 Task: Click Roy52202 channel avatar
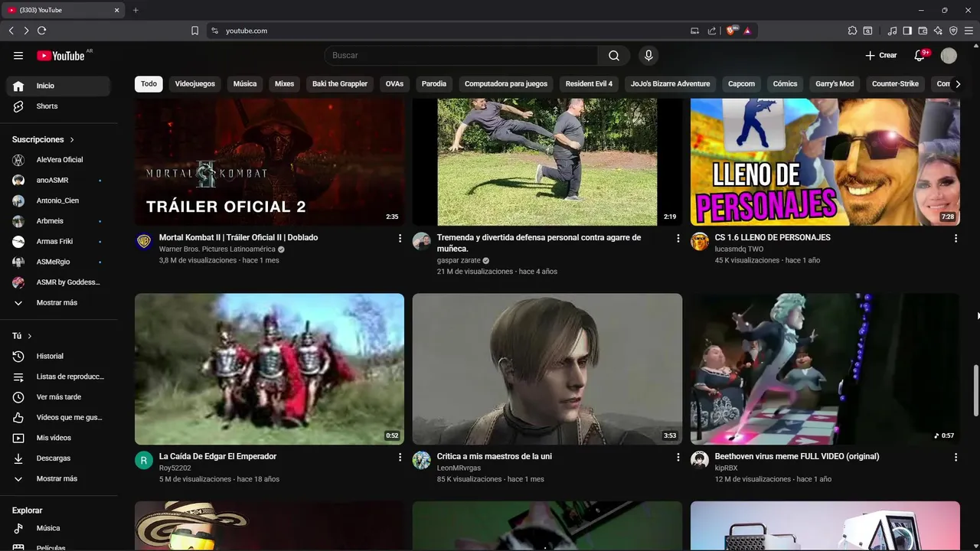point(144,460)
